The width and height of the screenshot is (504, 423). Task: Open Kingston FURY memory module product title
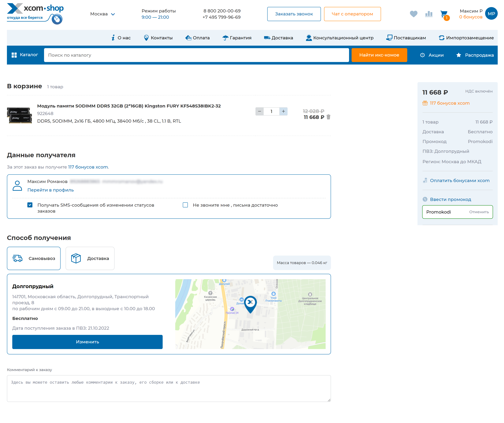(x=129, y=106)
